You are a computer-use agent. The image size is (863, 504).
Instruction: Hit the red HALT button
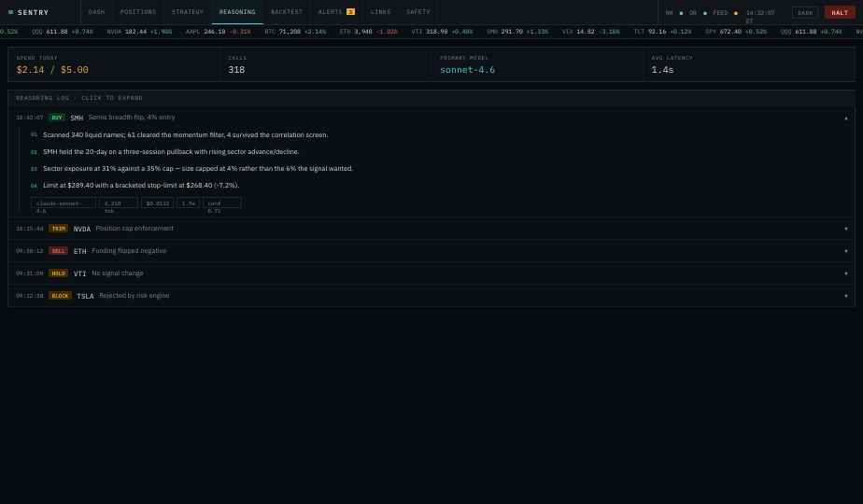840,13
